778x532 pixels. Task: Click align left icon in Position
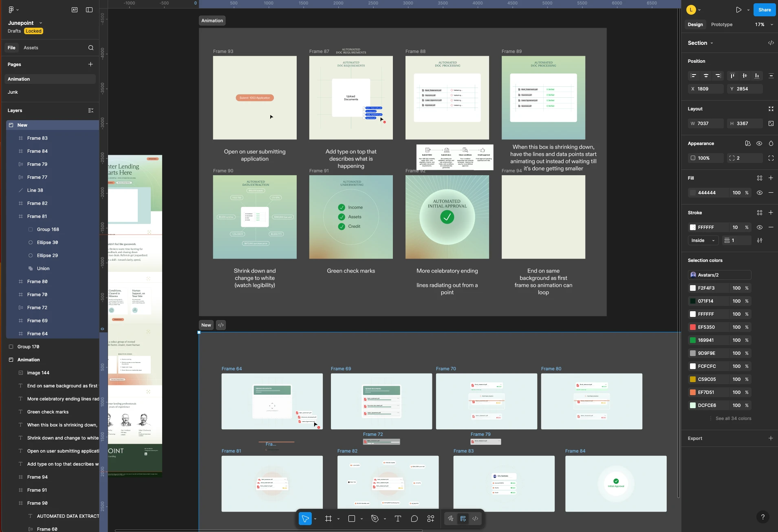[693, 76]
